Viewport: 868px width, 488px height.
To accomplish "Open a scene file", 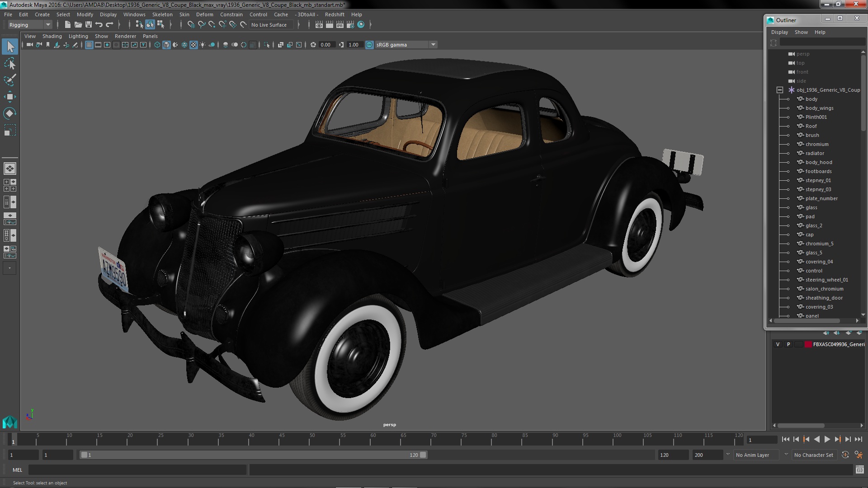I will [78, 25].
